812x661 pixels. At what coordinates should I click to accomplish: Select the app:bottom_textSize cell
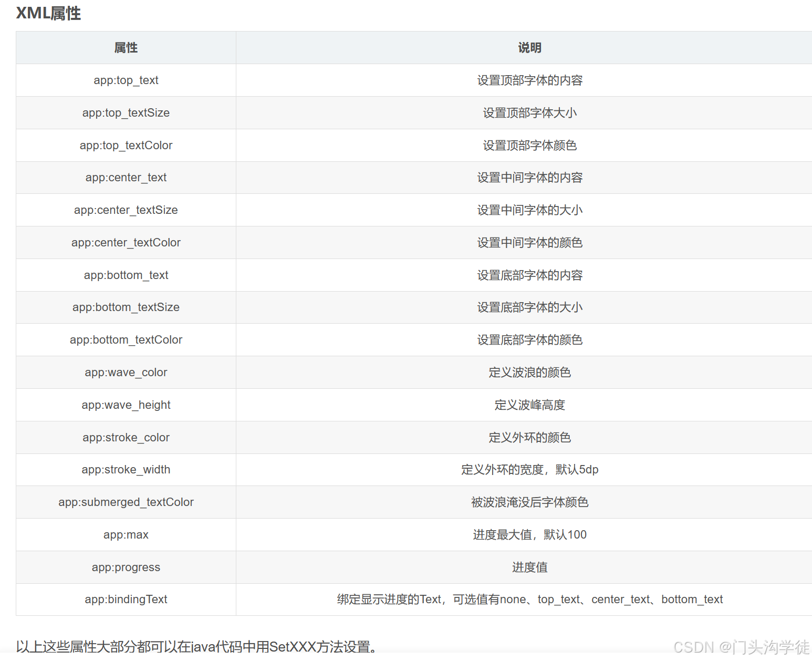point(126,307)
